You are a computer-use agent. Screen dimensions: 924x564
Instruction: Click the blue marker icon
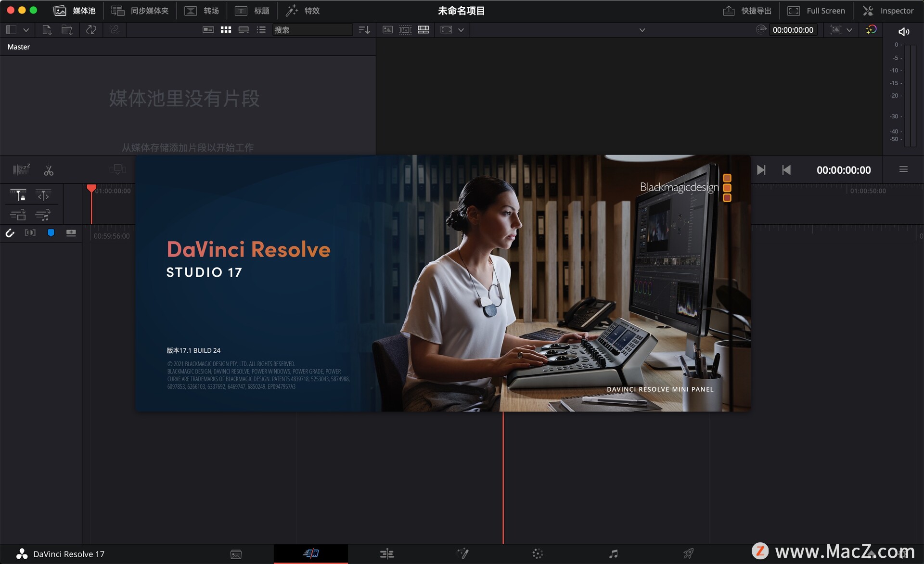[x=51, y=233]
